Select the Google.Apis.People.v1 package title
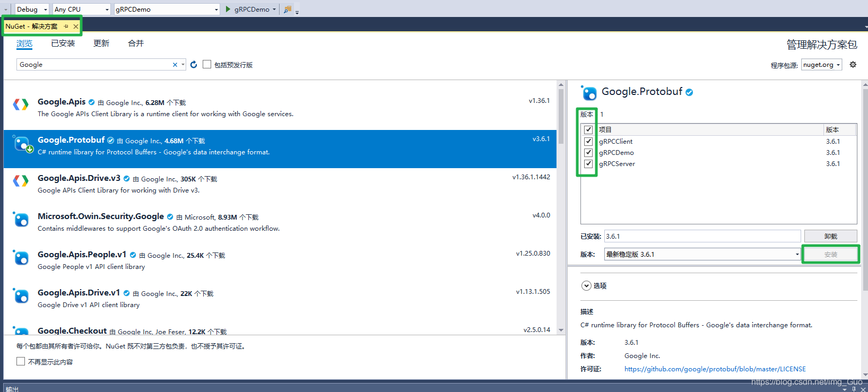This screenshot has width=868, height=392. pos(82,255)
